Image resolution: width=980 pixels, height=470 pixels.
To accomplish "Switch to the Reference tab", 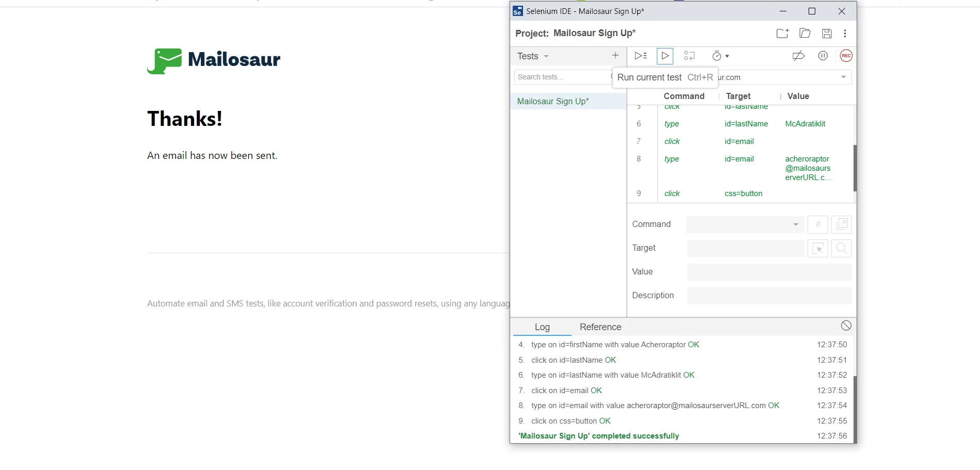I will tap(600, 327).
